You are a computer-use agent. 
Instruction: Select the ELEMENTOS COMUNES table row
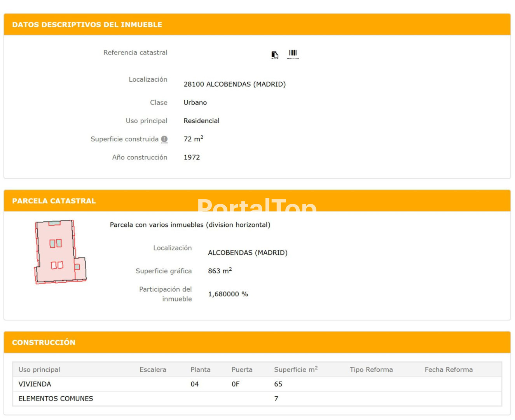(56, 399)
